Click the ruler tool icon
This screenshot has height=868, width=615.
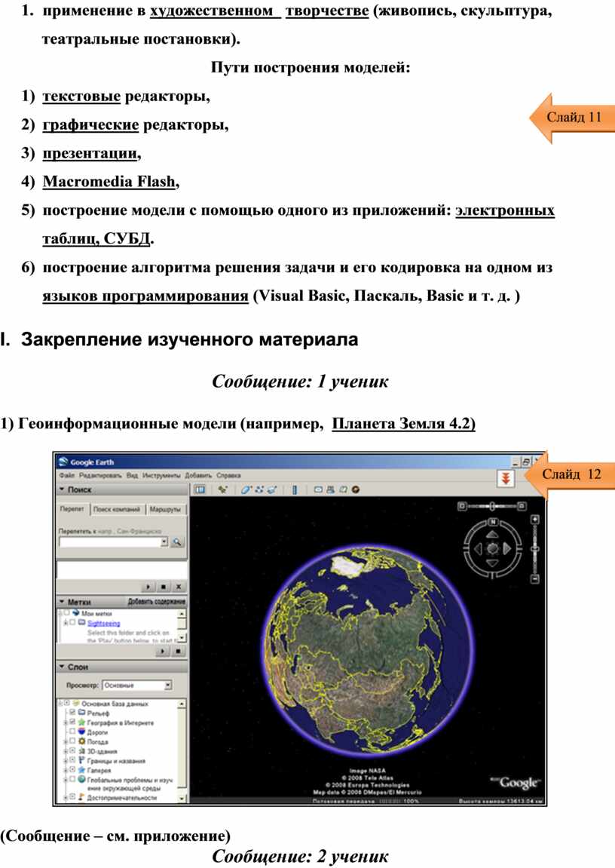pyautogui.click(x=294, y=489)
